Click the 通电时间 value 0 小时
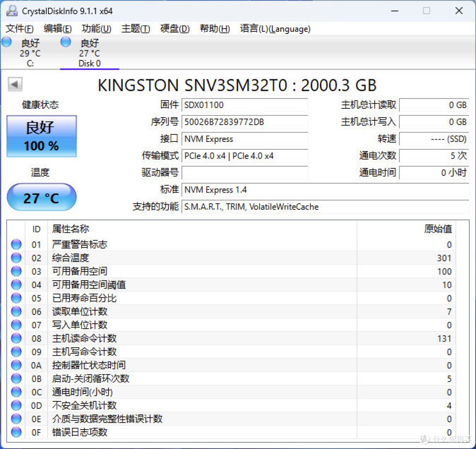Screen dimensions: 476x449 [x=434, y=173]
